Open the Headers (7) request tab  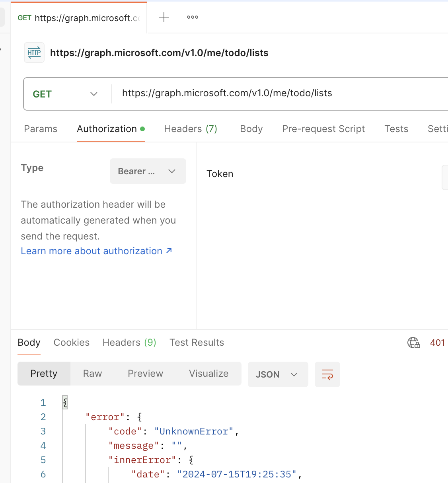191,129
